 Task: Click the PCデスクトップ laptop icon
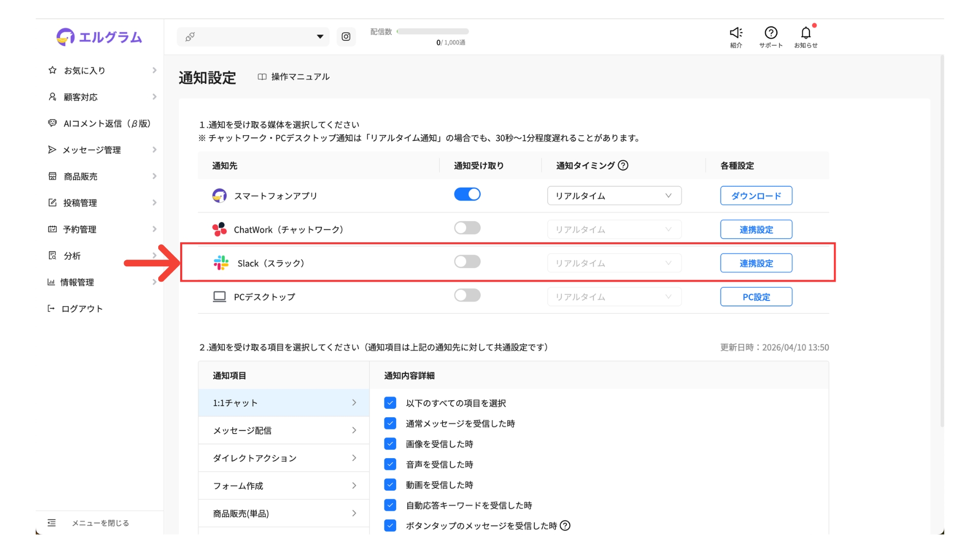tap(219, 296)
